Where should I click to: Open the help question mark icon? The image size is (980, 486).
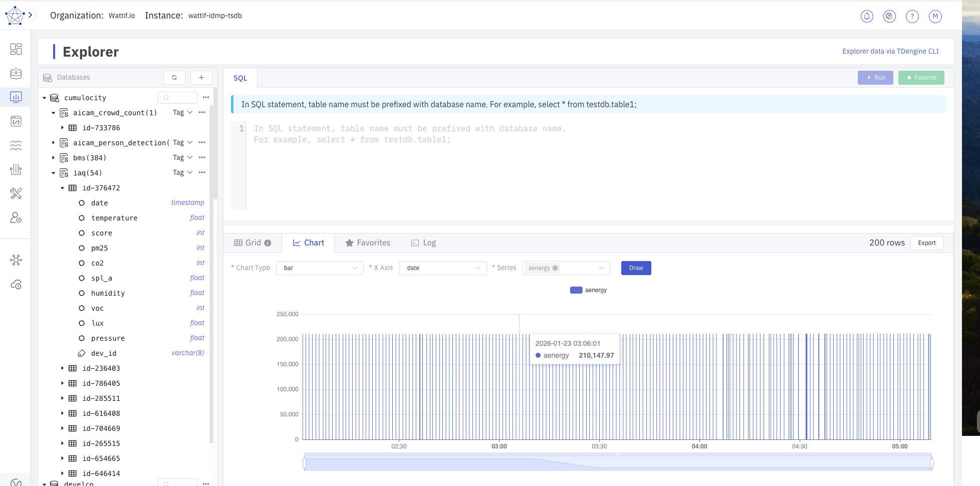(x=912, y=17)
